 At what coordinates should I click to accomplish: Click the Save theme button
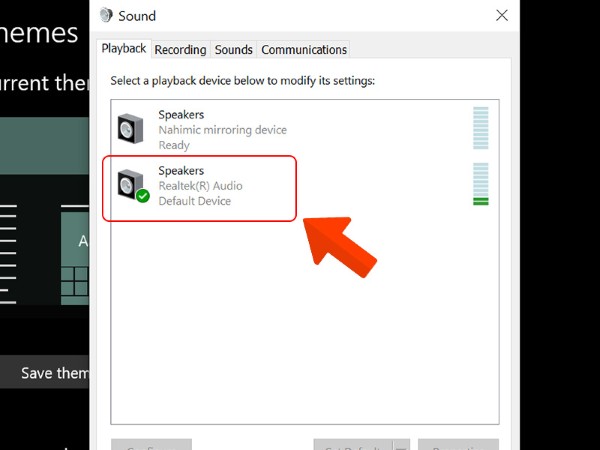click(45, 373)
